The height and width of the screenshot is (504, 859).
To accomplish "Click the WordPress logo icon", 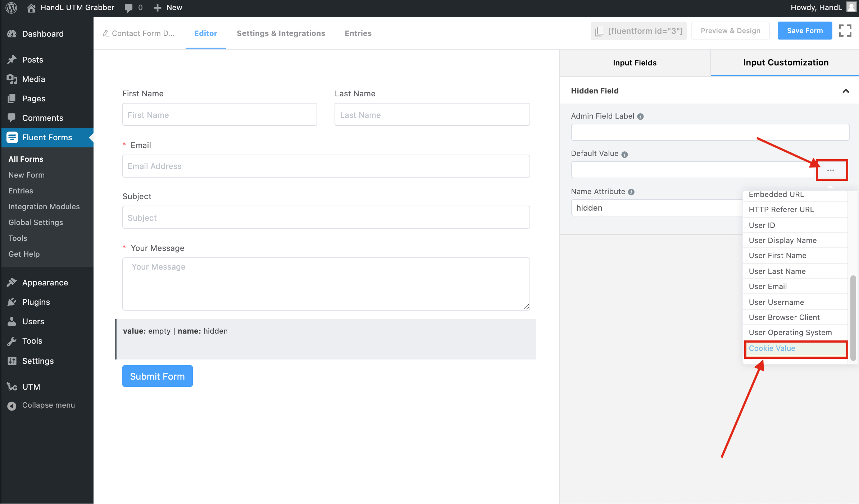I will [x=11, y=8].
